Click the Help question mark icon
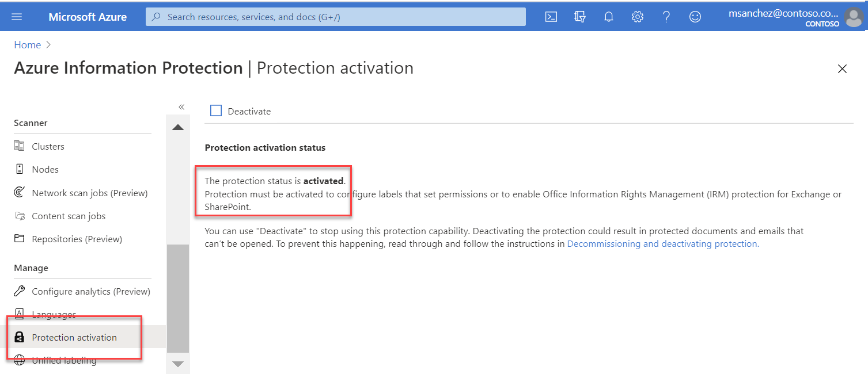This screenshot has width=868, height=374. tap(666, 17)
